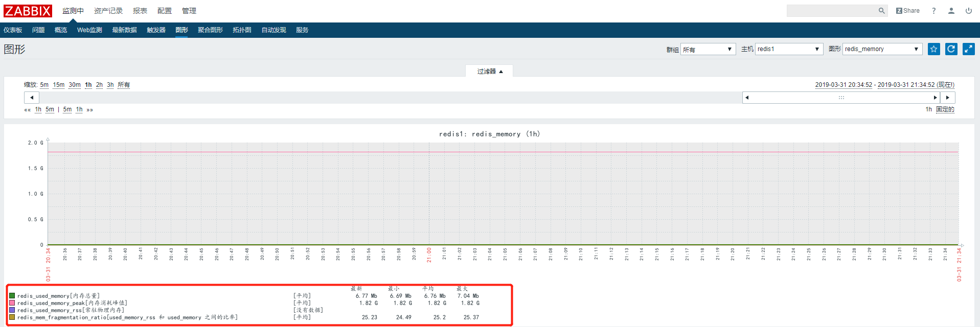Click the purple redis_used_memory_rss swatch

12,310
